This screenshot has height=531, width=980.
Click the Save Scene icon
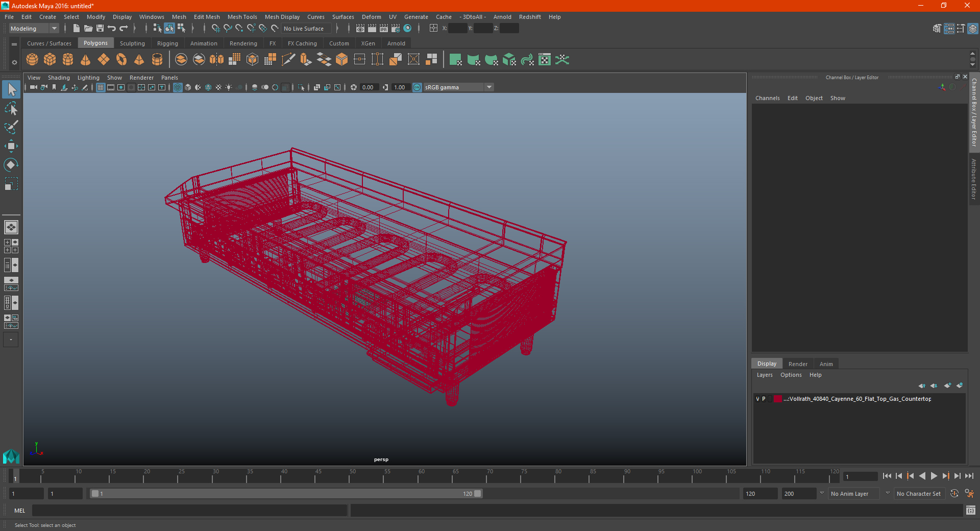100,29
